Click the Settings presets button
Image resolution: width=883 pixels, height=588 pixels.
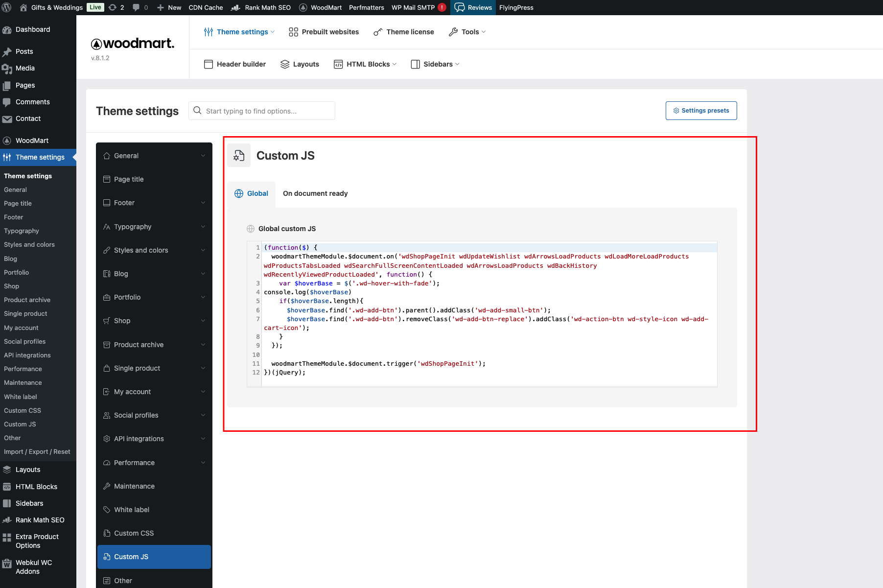click(701, 111)
